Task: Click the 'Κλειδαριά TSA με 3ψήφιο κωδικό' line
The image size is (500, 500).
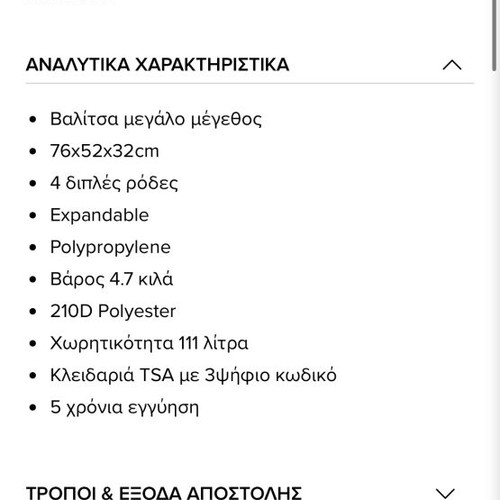Action: [x=193, y=375]
